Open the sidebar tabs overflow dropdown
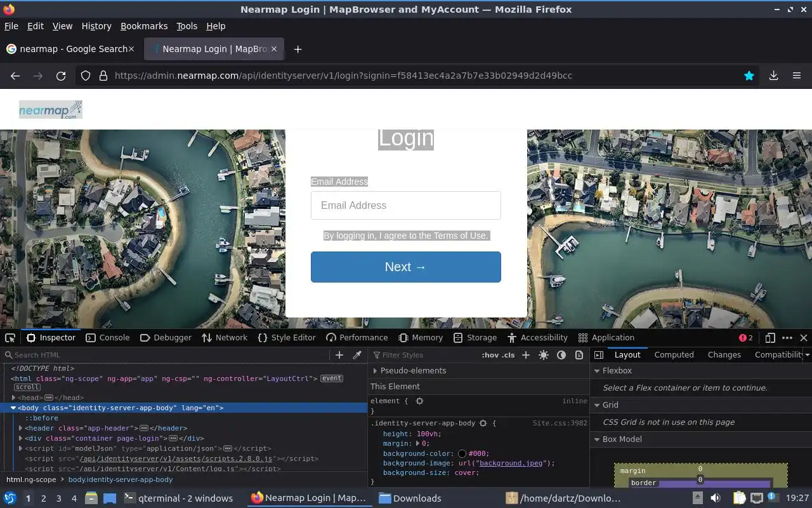Screen dimensions: 812x508 pos(807,355)
